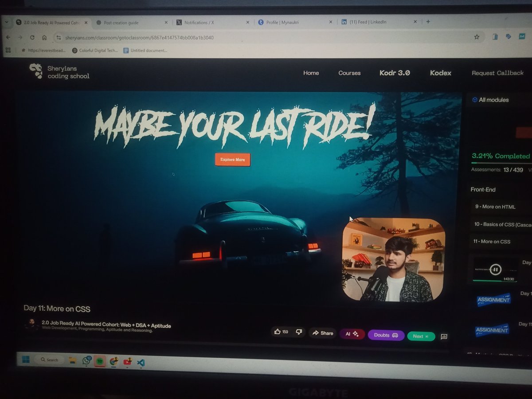
Task: Click Request Callback link
Action: tap(497, 73)
